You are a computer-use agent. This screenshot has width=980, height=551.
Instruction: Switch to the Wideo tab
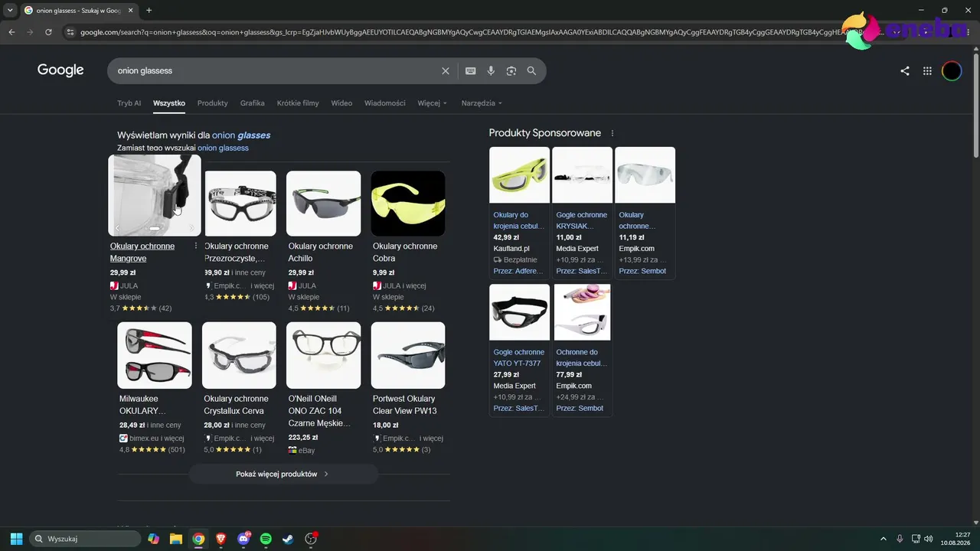click(x=341, y=103)
